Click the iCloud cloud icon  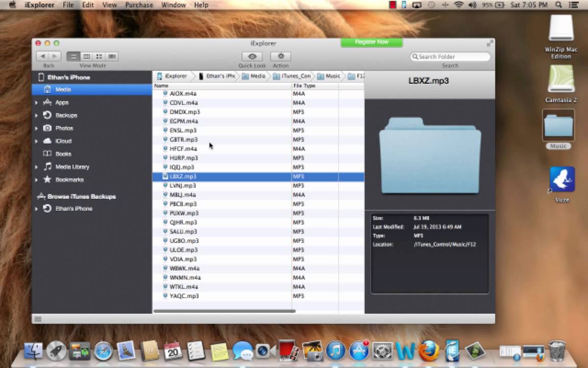pos(47,141)
